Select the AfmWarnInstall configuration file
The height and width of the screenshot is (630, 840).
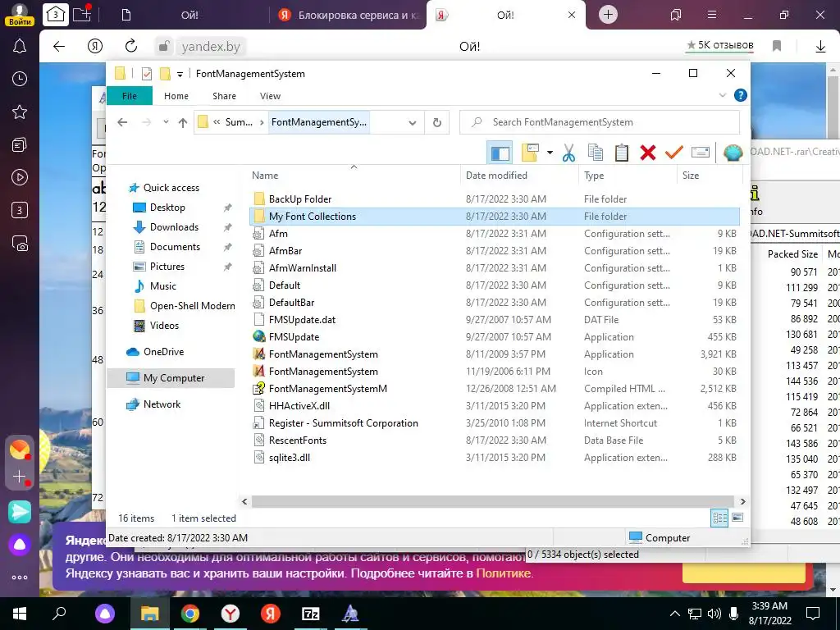pyautogui.click(x=494, y=268)
